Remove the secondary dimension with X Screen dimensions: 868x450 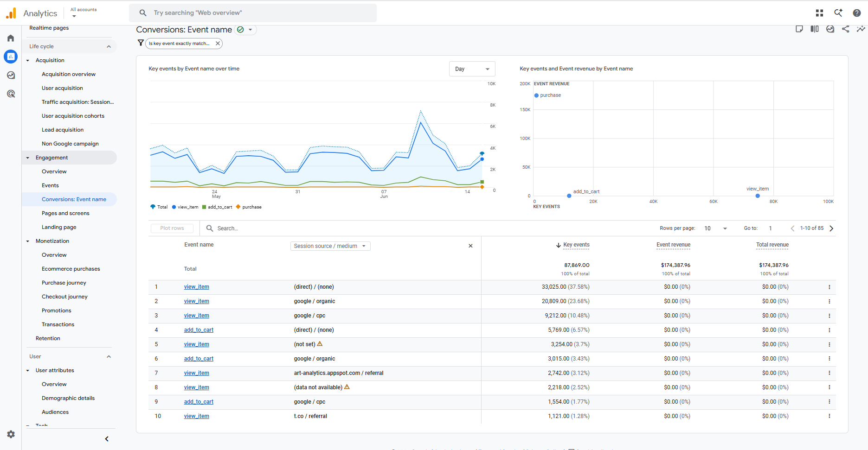(470, 246)
